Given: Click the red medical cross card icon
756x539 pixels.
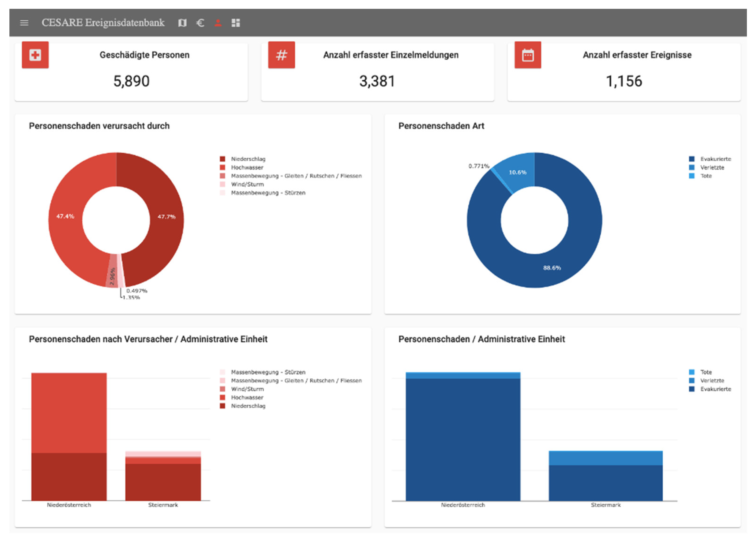Looking at the screenshot, I should click(35, 55).
